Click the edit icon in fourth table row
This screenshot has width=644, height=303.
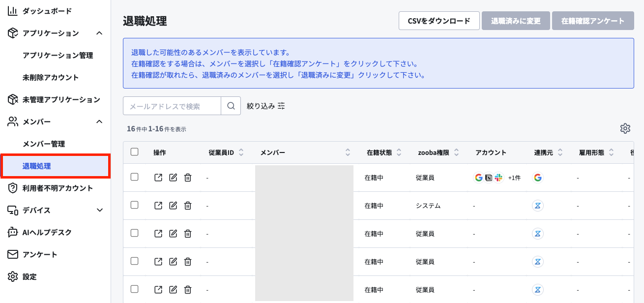[x=173, y=262]
